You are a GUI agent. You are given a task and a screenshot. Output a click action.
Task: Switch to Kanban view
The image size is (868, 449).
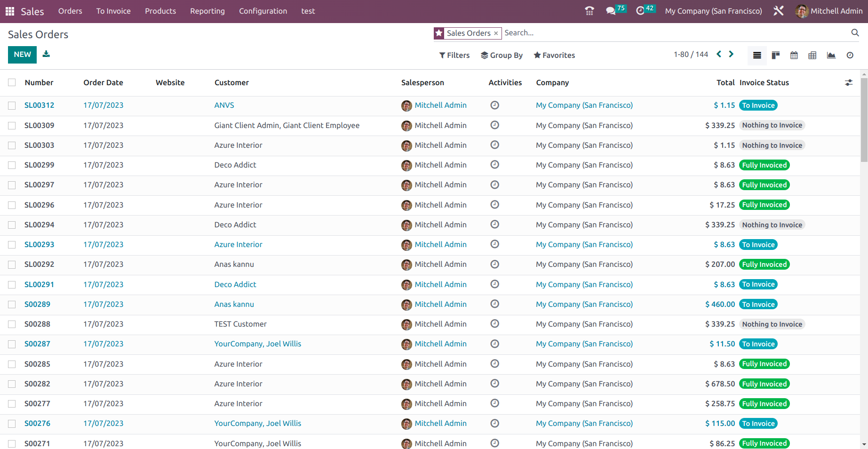(x=775, y=55)
